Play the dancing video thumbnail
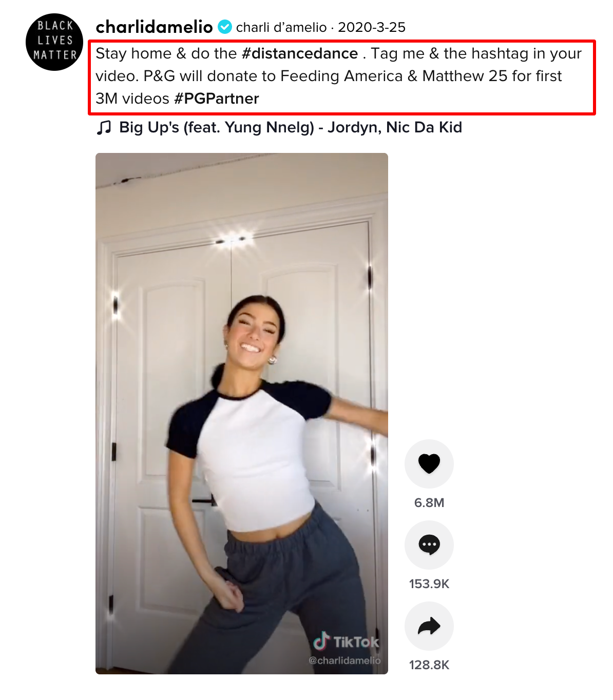The width and height of the screenshot is (613, 700). (x=242, y=414)
